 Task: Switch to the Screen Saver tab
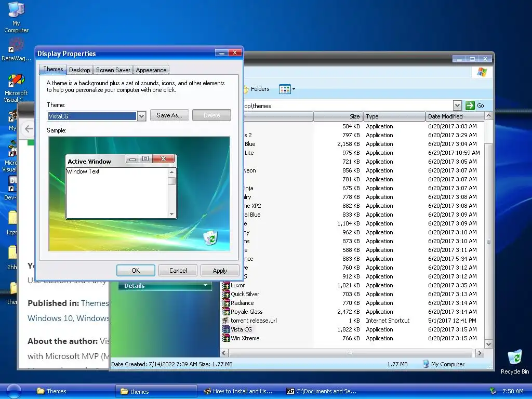(x=113, y=70)
